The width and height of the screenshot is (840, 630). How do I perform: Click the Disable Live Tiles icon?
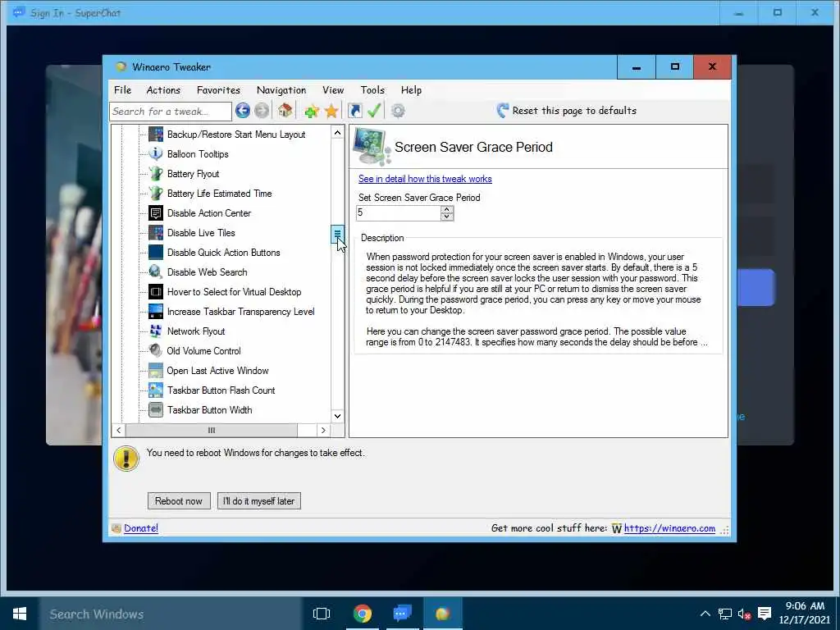tap(155, 232)
